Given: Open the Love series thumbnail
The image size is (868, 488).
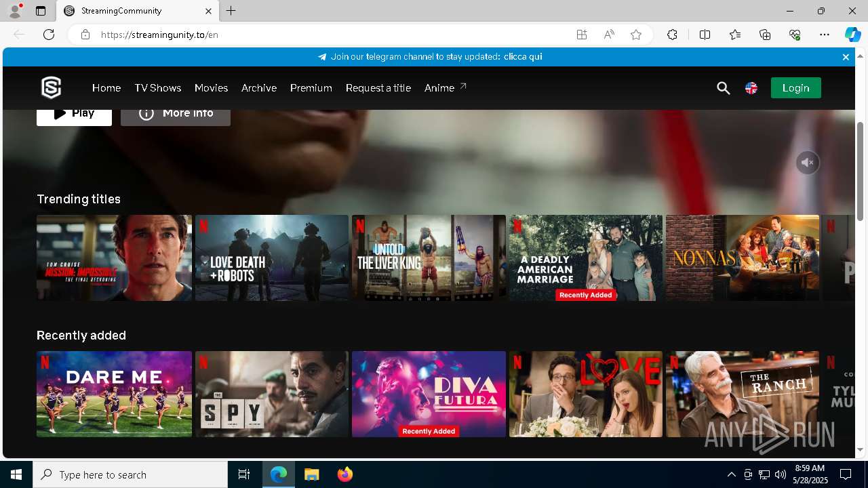Looking at the screenshot, I should 585,394.
